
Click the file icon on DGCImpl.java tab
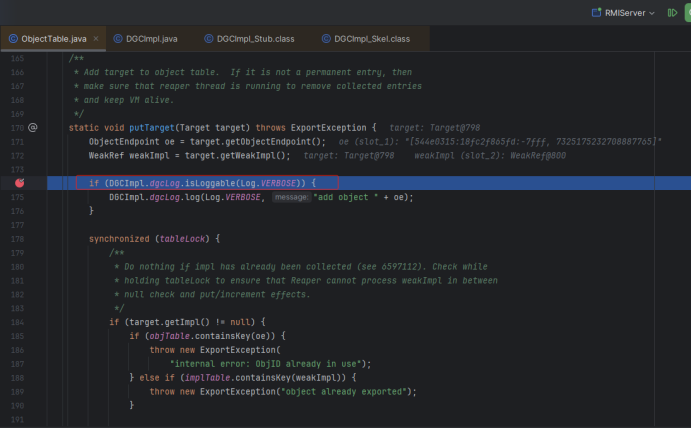pyautogui.click(x=116, y=39)
